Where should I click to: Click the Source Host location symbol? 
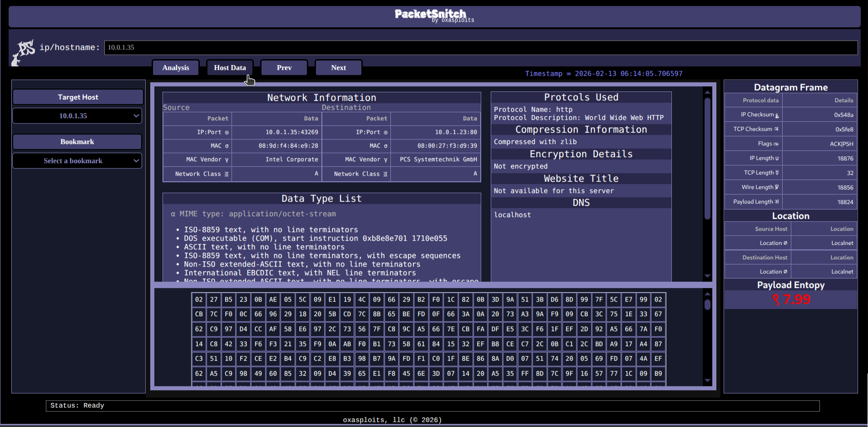pos(785,243)
